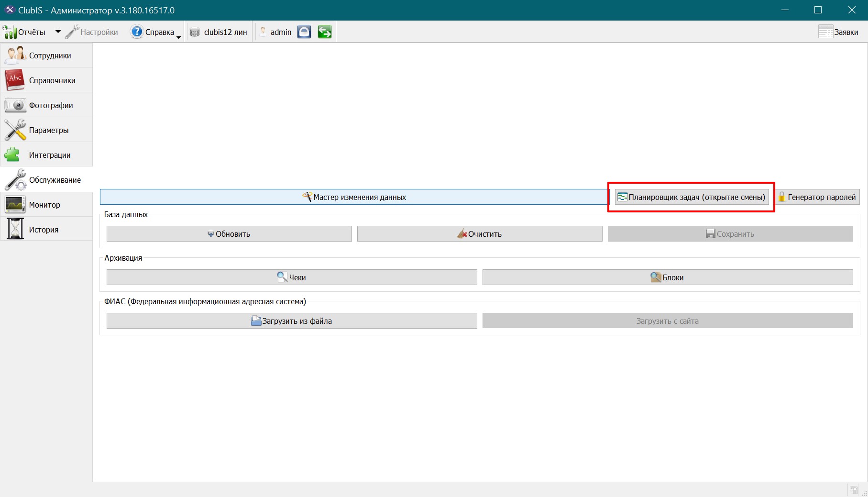This screenshot has height=497, width=868.
Task: Click Очистить database button
Action: click(x=480, y=234)
